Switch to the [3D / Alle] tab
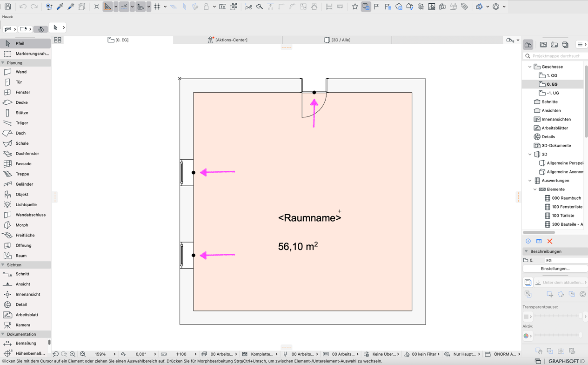Screen dimensions: 588x365 337,40
